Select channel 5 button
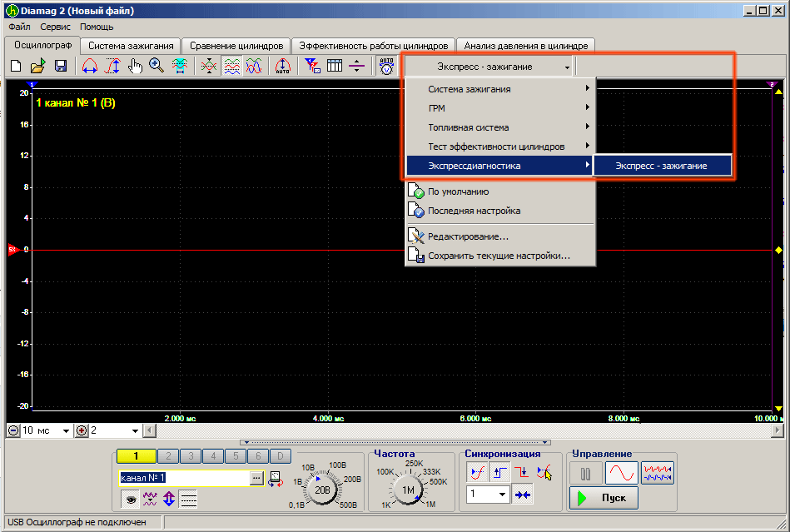This screenshot has height=532, width=790. point(236,456)
